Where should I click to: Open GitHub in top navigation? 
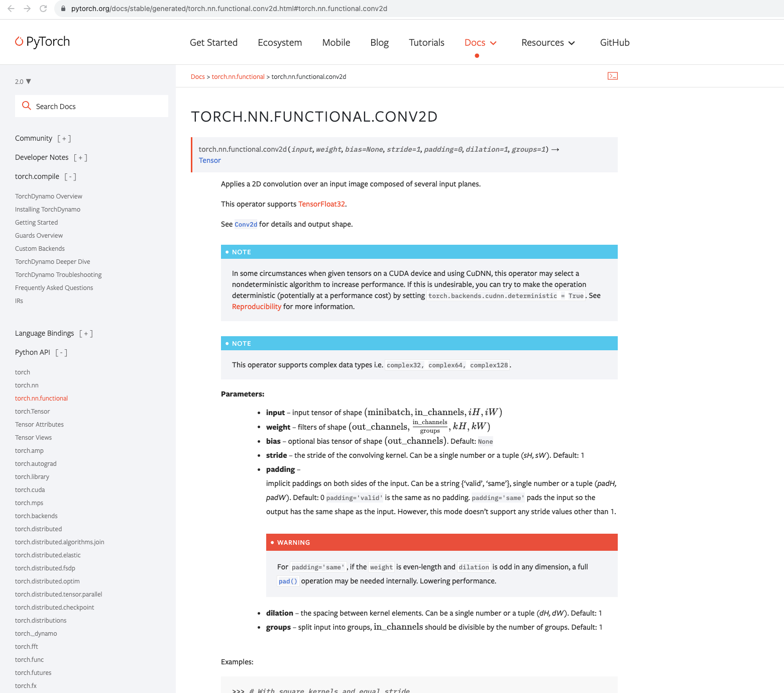click(615, 43)
